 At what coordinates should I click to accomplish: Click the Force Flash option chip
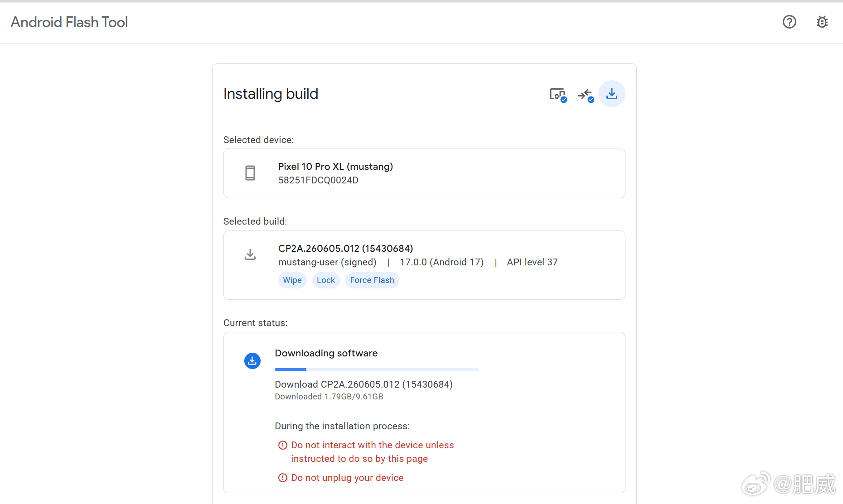372,280
